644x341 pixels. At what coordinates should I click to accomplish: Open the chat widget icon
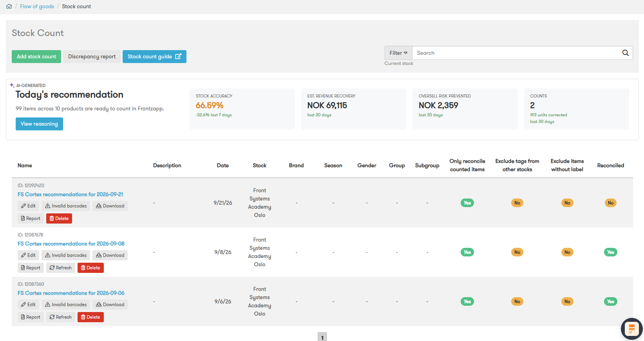pyautogui.click(x=631, y=328)
